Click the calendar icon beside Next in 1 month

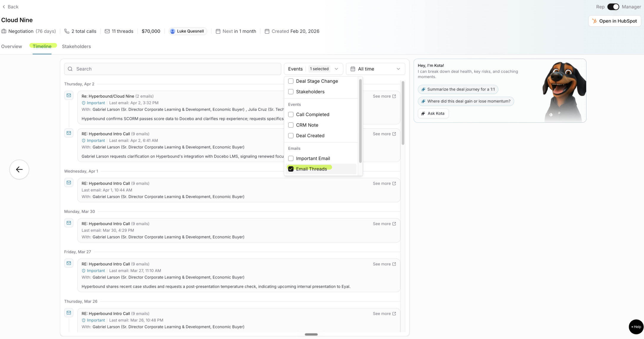tap(218, 31)
